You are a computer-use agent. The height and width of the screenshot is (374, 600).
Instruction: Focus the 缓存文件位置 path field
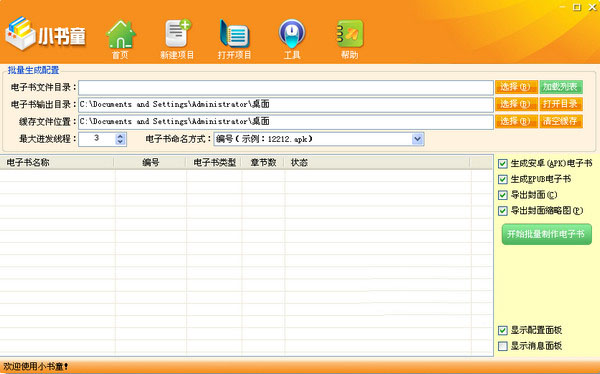pyautogui.click(x=286, y=122)
